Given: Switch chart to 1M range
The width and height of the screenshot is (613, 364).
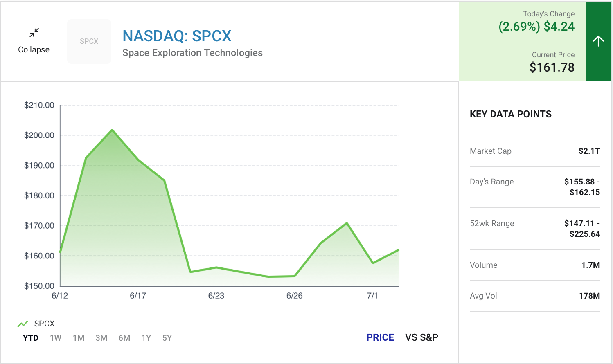Looking at the screenshot, I should pyautogui.click(x=79, y=338).
